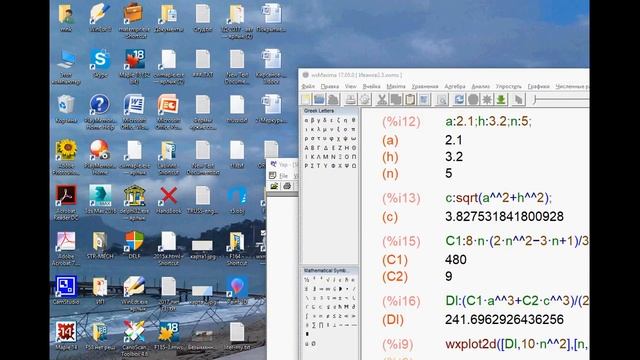The height and width of the screenshot is (360, 640).
Task: Interrupt computation with round stop icon
Action: pos(473,99)
